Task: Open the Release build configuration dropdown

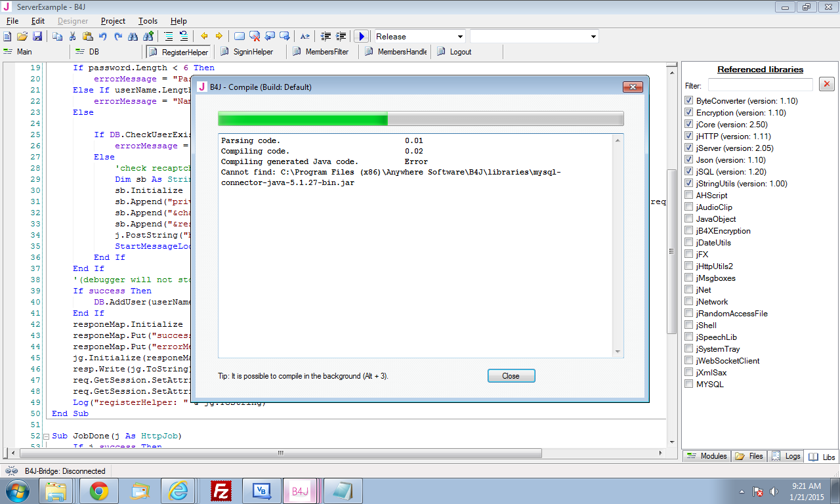Action: [419, 37]
